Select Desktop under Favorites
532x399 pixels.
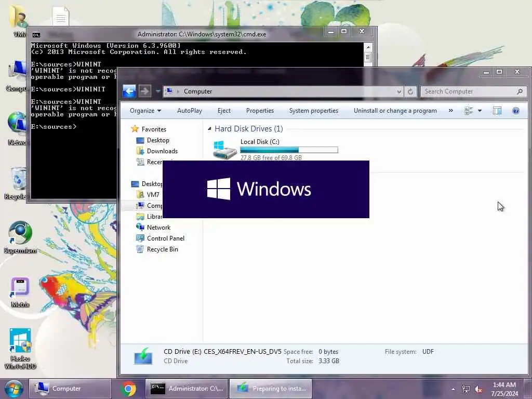click(x=152, y=140)
